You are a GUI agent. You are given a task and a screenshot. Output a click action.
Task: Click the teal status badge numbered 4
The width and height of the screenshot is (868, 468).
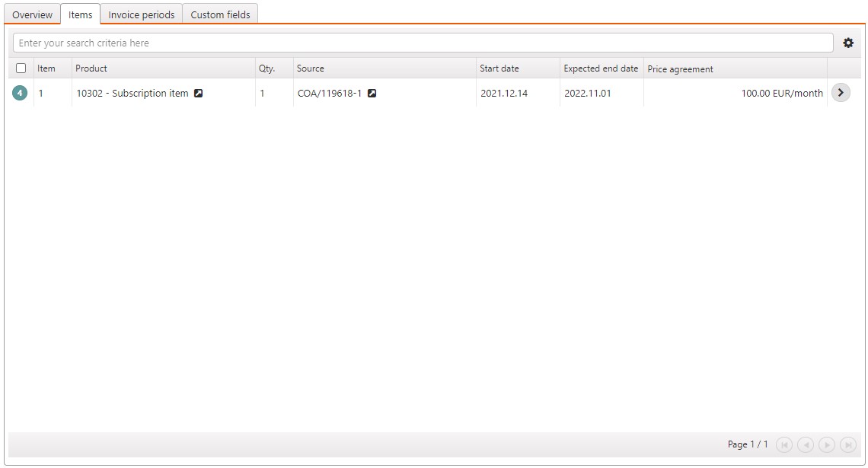coord(20,94)
